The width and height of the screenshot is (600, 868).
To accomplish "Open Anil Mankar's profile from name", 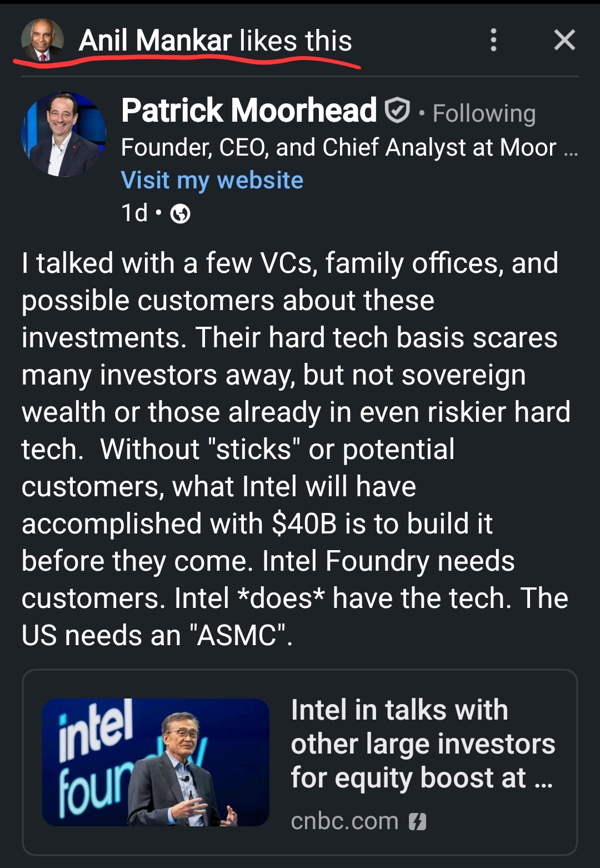I will coord(155,41).
